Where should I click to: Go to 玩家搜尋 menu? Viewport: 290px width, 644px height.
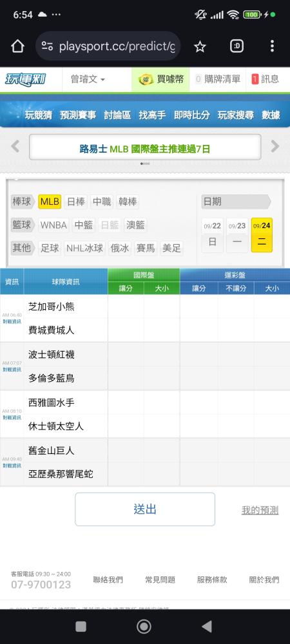click(236, 115)
